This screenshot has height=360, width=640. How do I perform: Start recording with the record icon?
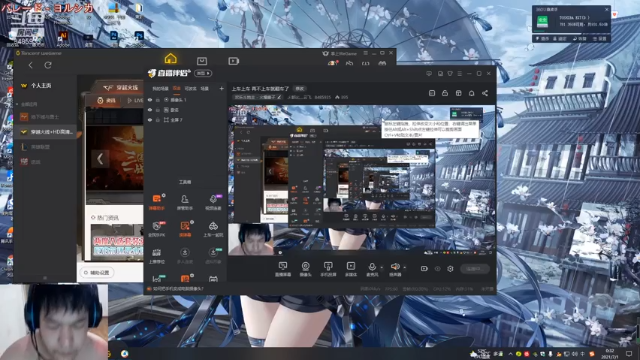tap(424, 269)
